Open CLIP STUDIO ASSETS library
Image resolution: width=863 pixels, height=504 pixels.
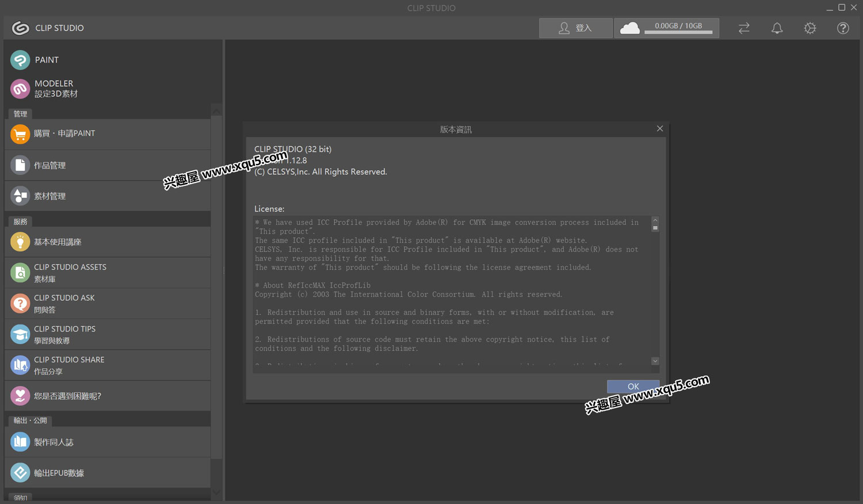click(x=108, y=273)
